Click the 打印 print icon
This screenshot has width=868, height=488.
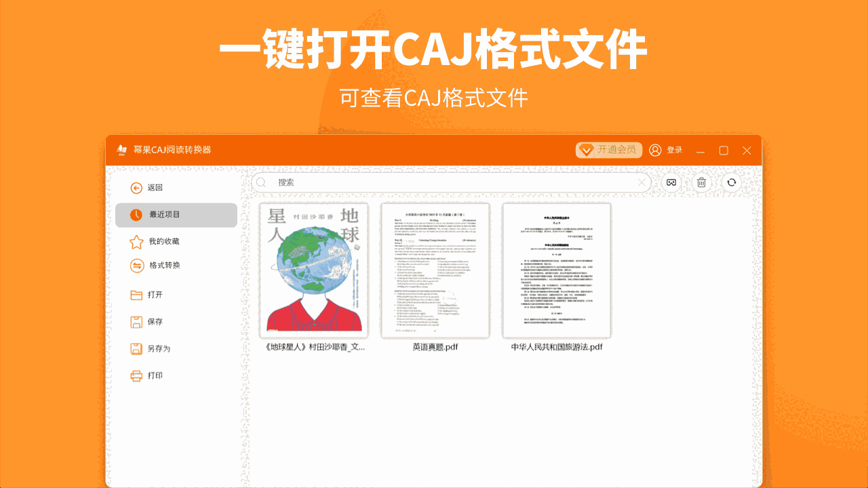click(135, 375)
